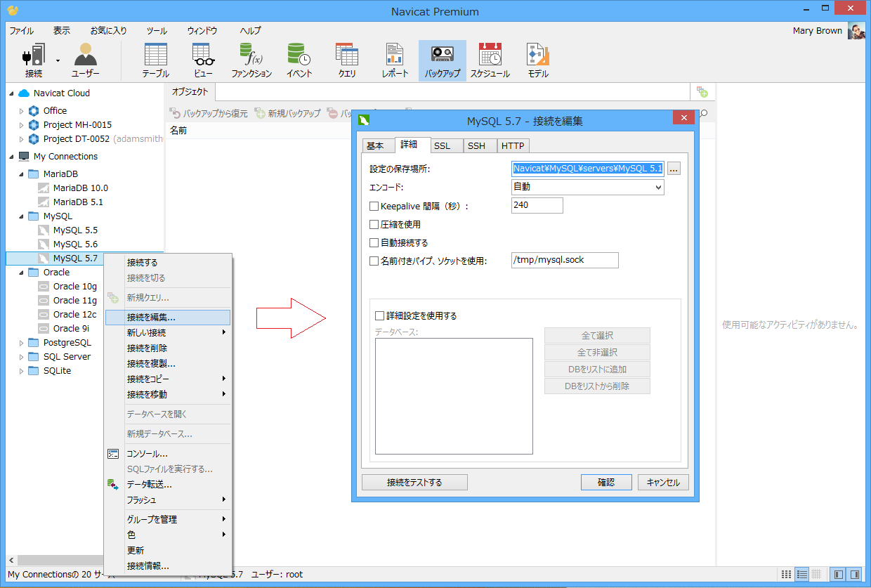Tick the 名前付きパイプ、ソケットを使用 checkbox
This screenshot has height=588, width=871.
(374, 261)
